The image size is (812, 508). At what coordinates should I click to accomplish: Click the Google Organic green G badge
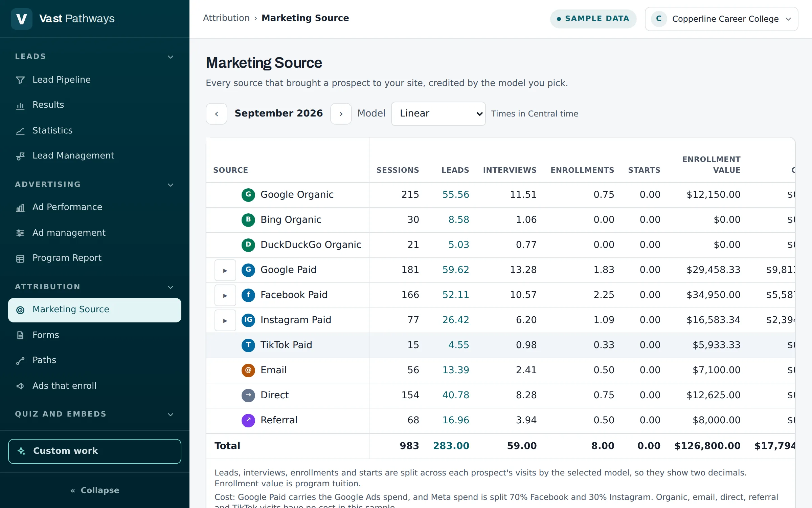[248, 195]
